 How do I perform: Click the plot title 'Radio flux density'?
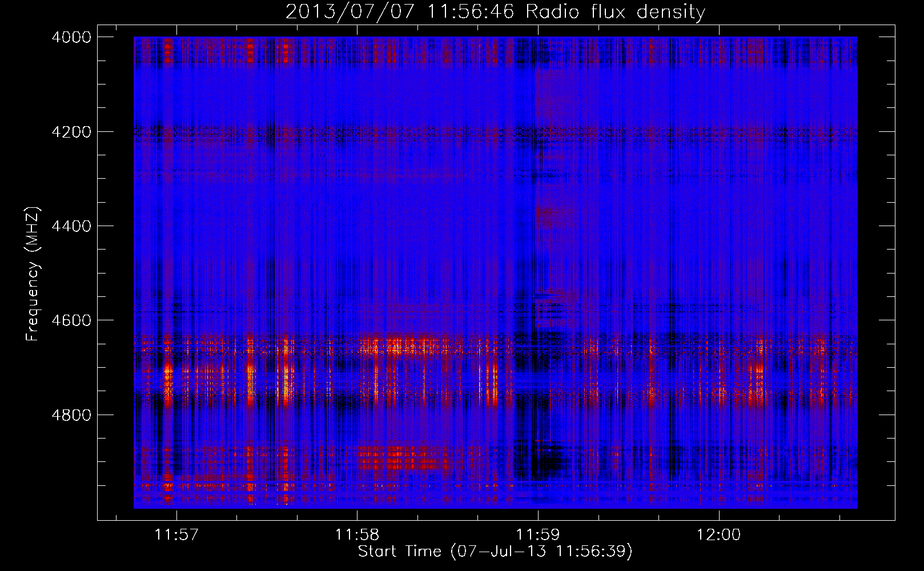[615, 12]
